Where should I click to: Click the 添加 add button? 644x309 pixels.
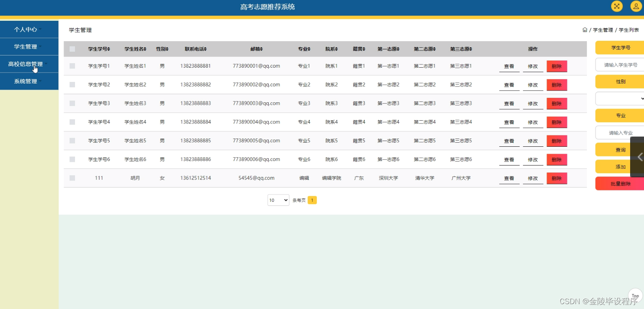pyautogui.click(x=620, y=167)
